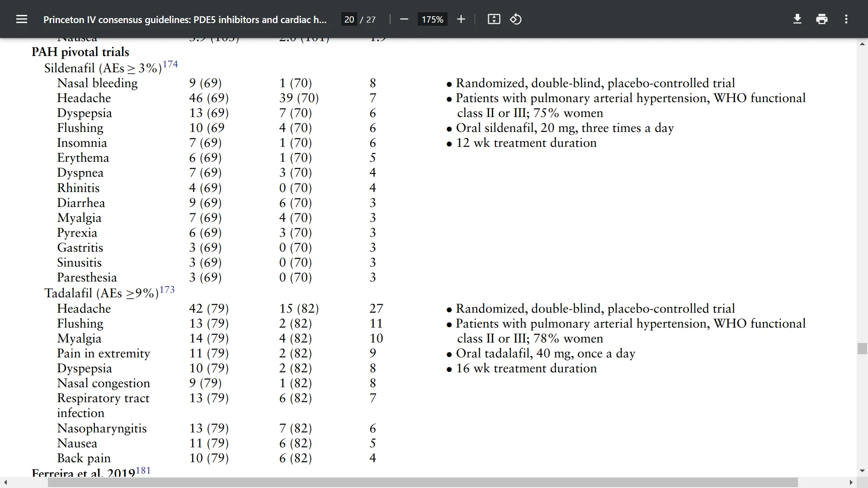Click the '16 wk treatment duration' bullet
This screenshot has width=868, height=488.
pyautogui.click(x=526, y=368)
